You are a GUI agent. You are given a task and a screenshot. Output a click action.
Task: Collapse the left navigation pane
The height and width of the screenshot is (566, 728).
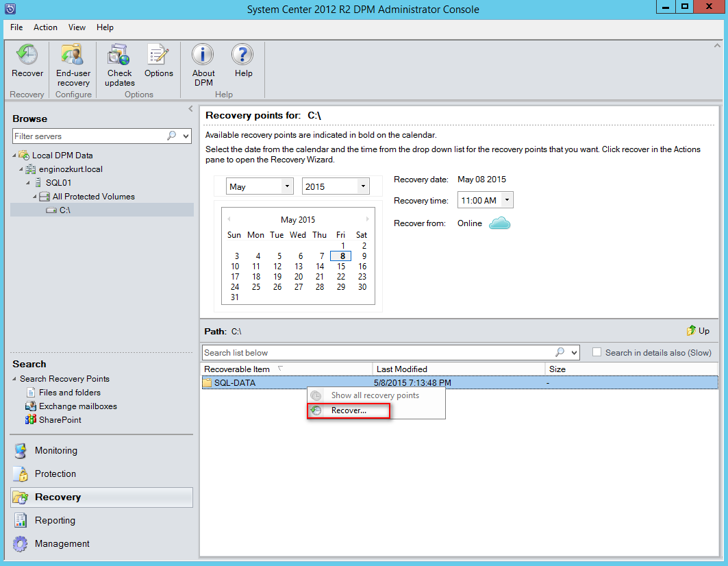(x=190, y=109)
